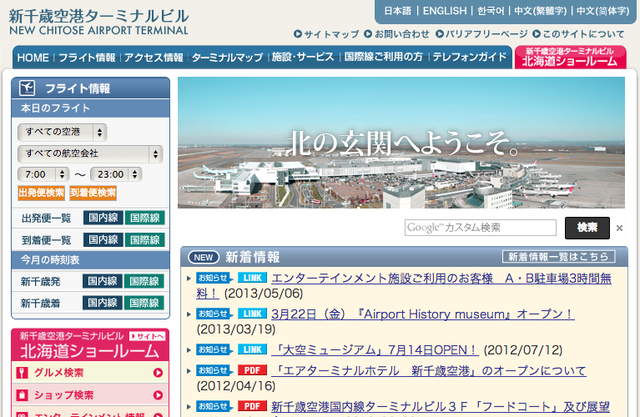Open the Airport History museum オープン link
Viewport: 640px width, 417px height.
[423, 314]
